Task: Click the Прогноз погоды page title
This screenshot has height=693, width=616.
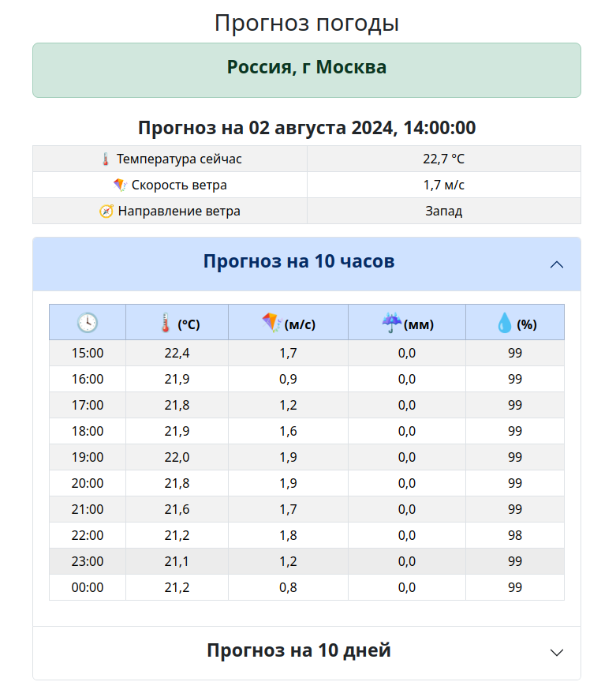Action: pos(307,23)
